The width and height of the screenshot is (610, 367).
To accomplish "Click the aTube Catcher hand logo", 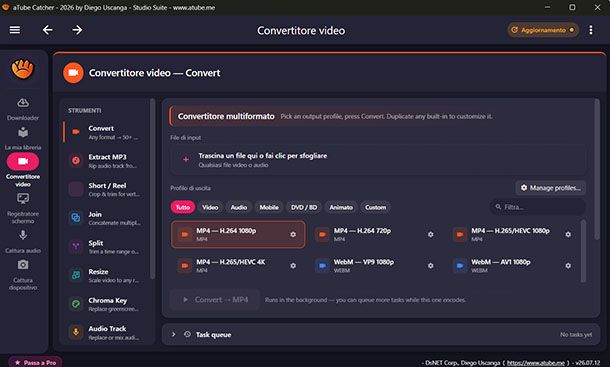I will click(23, 69).
